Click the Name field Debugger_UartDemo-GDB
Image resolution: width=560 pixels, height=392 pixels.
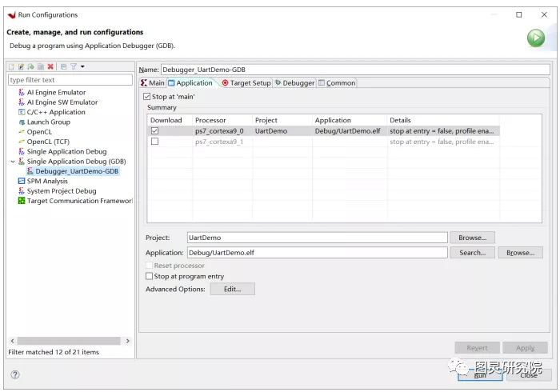pyautogui.click(x=355, y=70)
